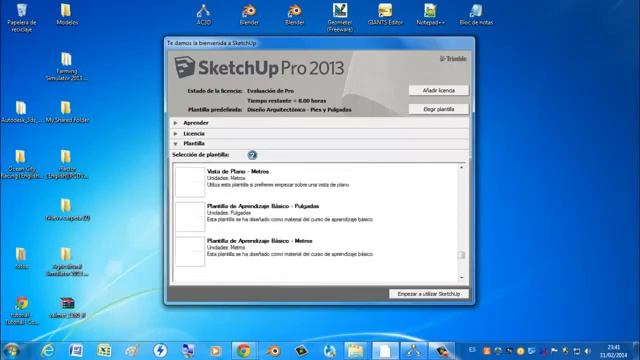Viewport: 640px width, 360px height.
Task: Click the 'Vista de Plano - Metros' title
Action: 238,171
